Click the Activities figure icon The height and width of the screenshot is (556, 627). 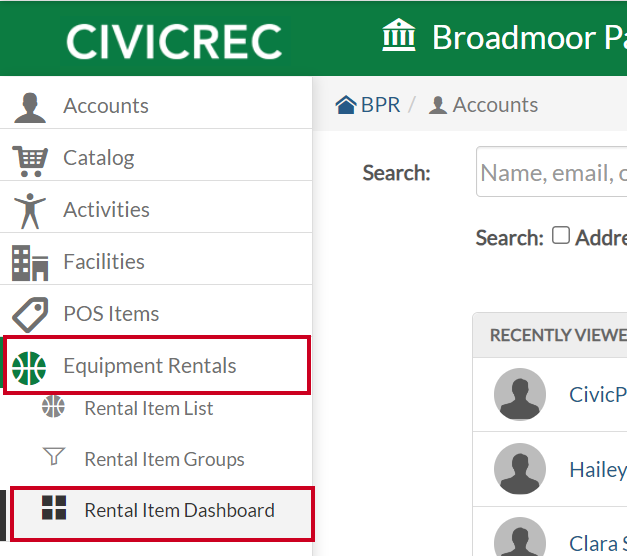(x=30, y=211)
